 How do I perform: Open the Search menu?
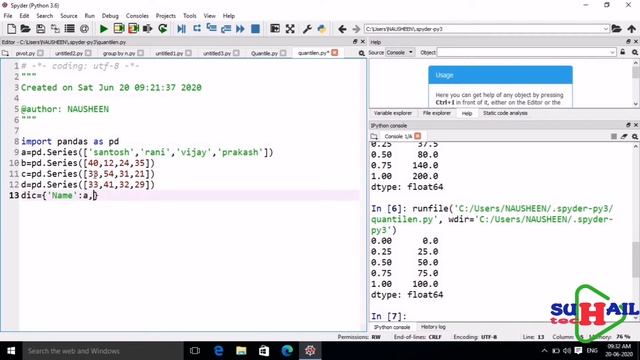pos(44,16)
